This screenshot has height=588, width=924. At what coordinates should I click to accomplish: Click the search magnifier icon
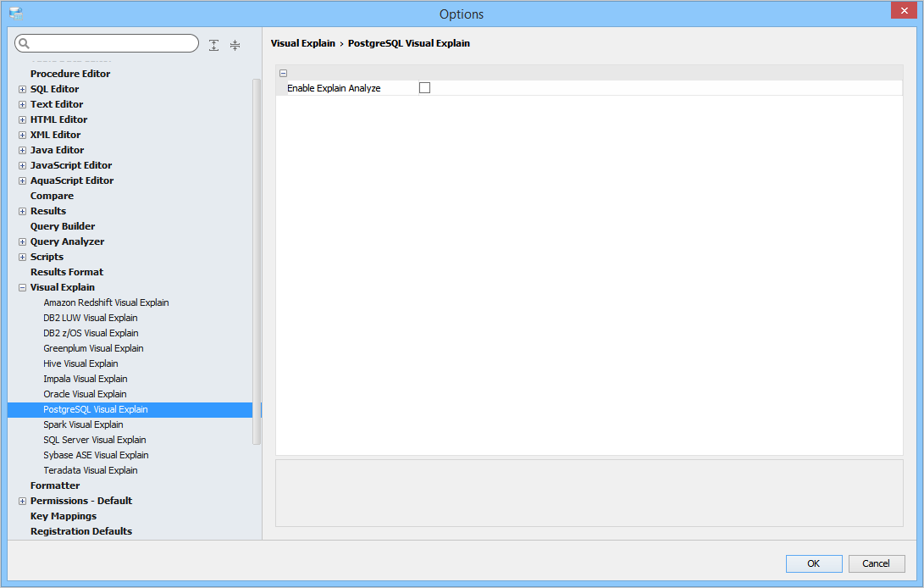25,43
